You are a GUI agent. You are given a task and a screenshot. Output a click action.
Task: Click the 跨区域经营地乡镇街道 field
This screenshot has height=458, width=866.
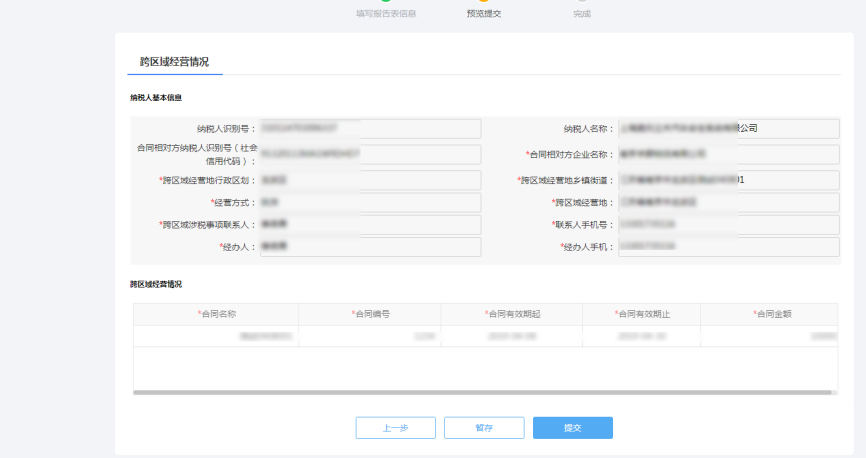tap(729, 180)
